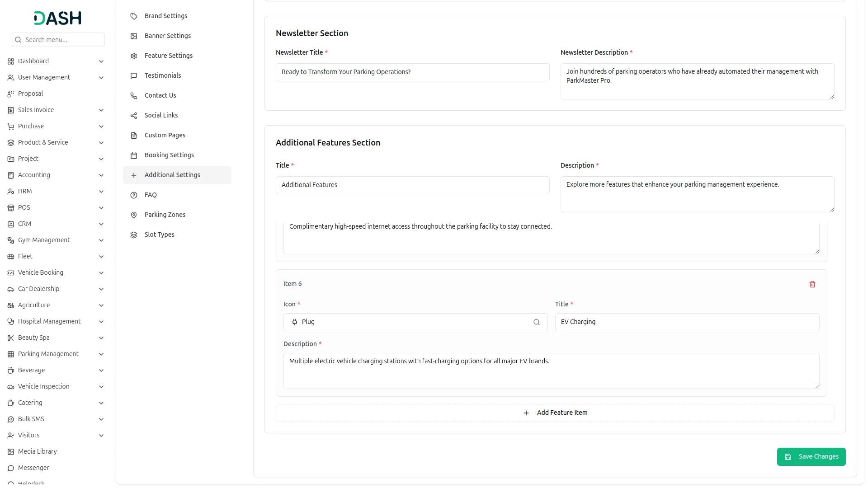
Task: Click the Brand Settings tag icon
Action: [134, 16]
